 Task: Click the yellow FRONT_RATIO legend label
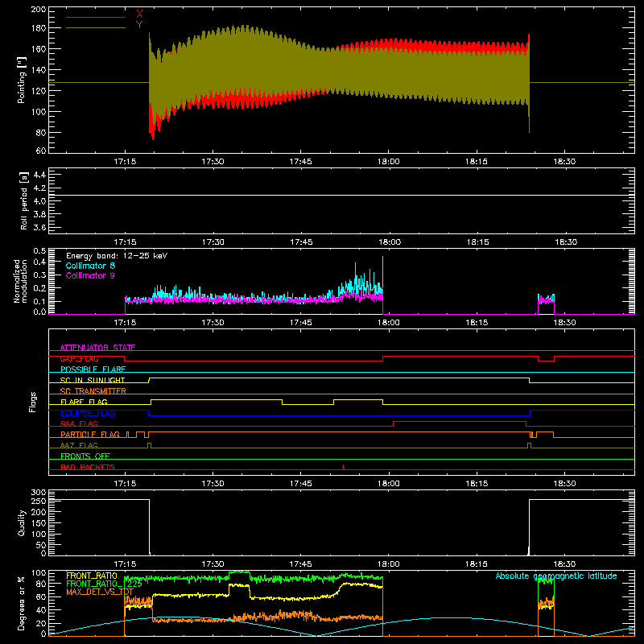pyautogui.click(x=92, y=576)
